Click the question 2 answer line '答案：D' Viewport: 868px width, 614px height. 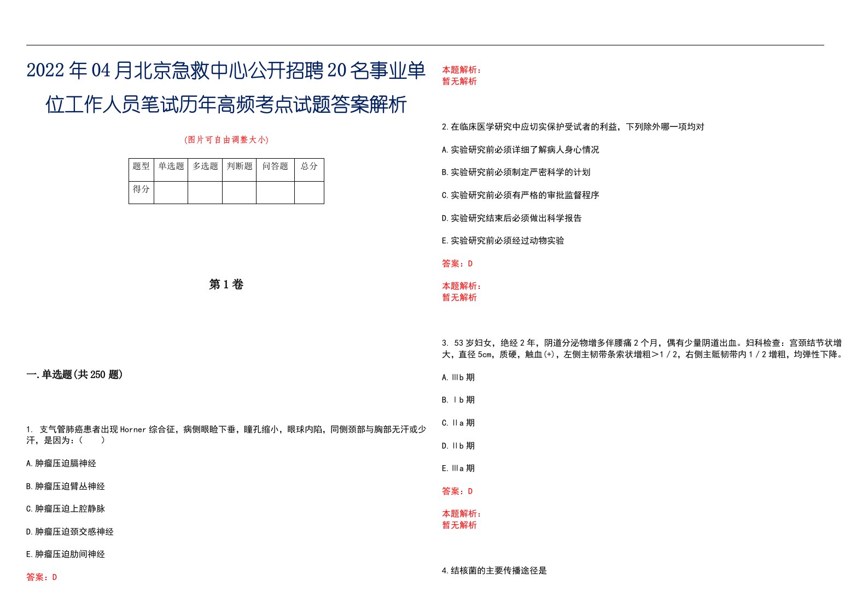(457, 264)
